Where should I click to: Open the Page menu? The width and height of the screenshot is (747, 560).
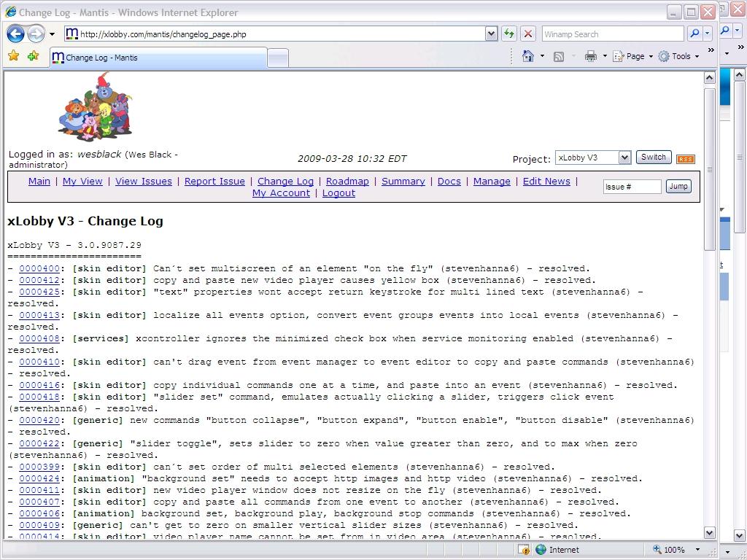tap(632, 56)
